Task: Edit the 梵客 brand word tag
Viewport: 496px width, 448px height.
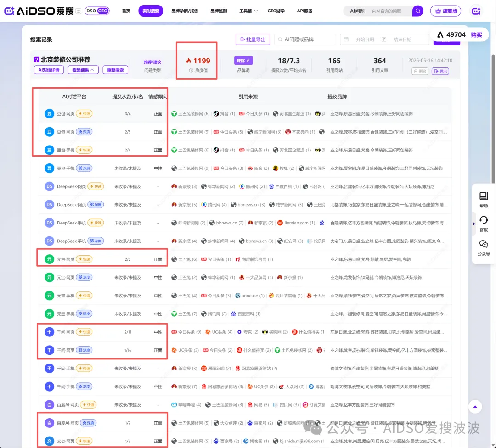Action: coord(243,61)
